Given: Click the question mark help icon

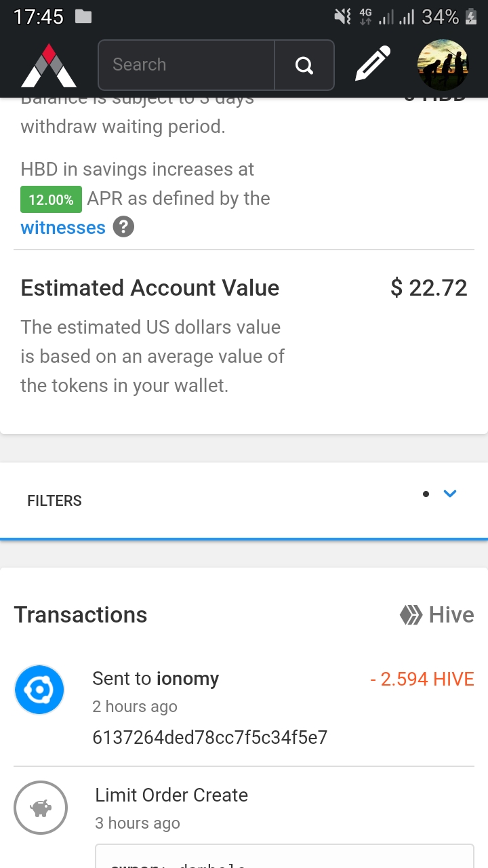Looking at the screenshot, I should pyautogui.click(x=123, y=226).
